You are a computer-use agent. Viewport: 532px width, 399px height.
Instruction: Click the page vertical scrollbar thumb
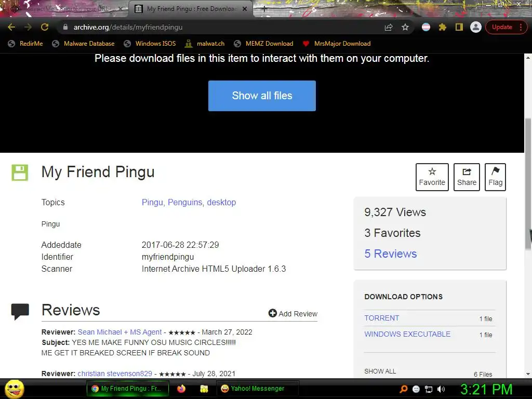(x=528, y=183)
